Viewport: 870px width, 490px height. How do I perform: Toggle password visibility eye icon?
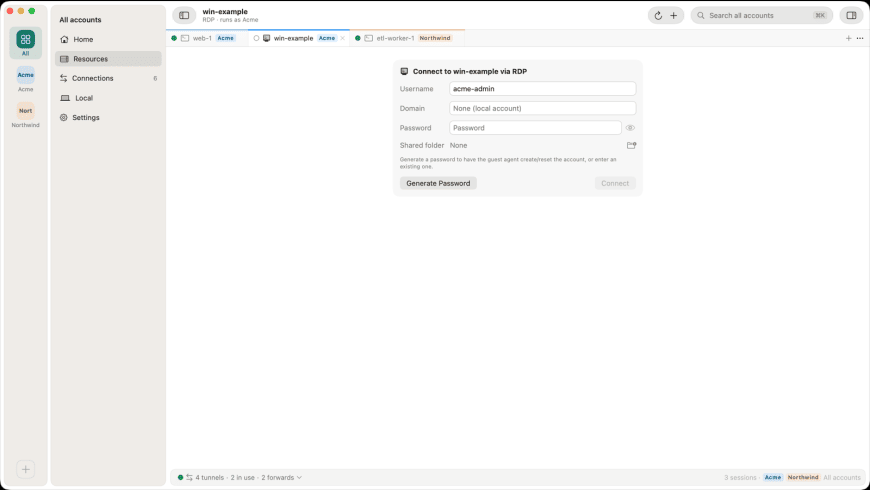(x=630, y=128)
